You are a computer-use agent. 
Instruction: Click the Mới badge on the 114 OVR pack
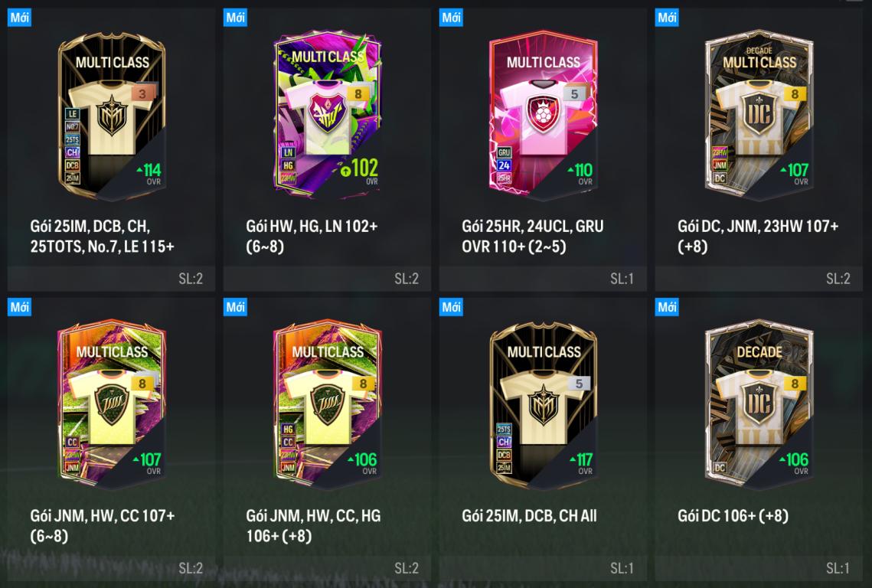[x=19, y=18]
